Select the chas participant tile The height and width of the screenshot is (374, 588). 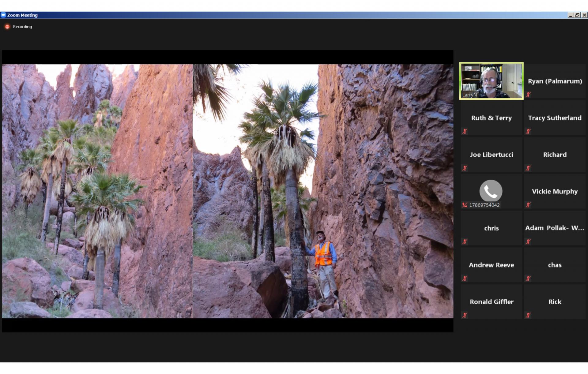pyautogui.click(x=555, y=265)
